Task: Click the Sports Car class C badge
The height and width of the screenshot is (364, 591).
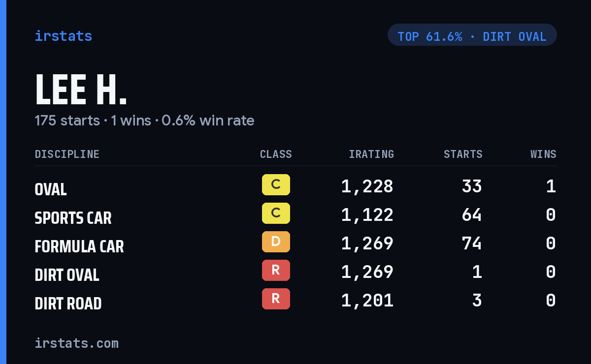Action: (x=276, y=213)
